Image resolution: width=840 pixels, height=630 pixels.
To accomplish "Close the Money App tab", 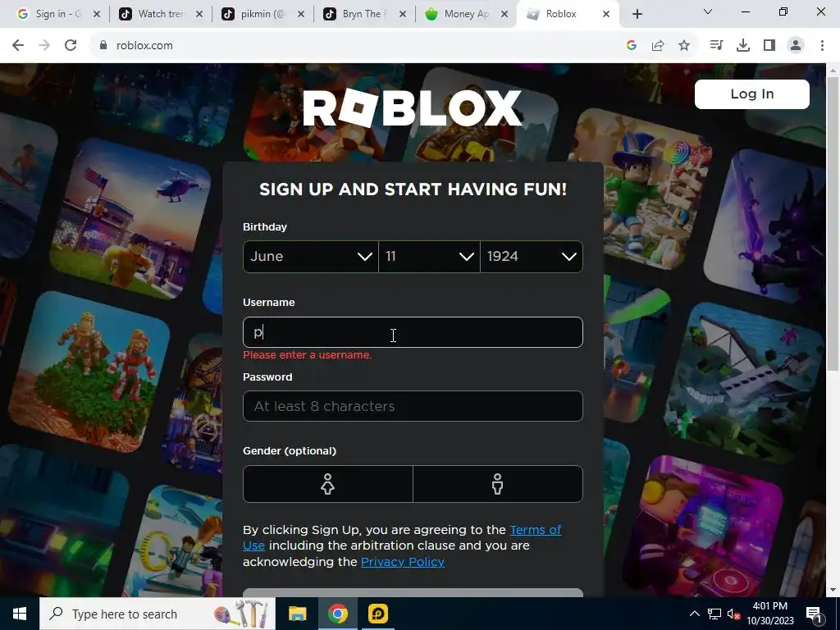I will (x=504, y=14).
